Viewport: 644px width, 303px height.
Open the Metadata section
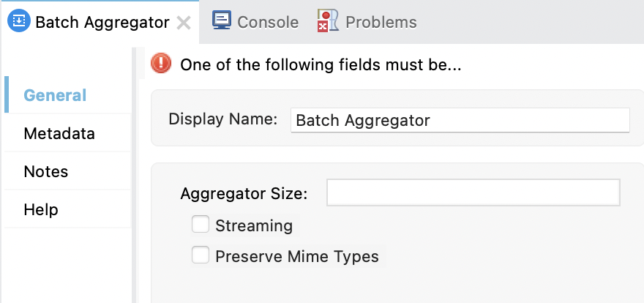point(59,134)
